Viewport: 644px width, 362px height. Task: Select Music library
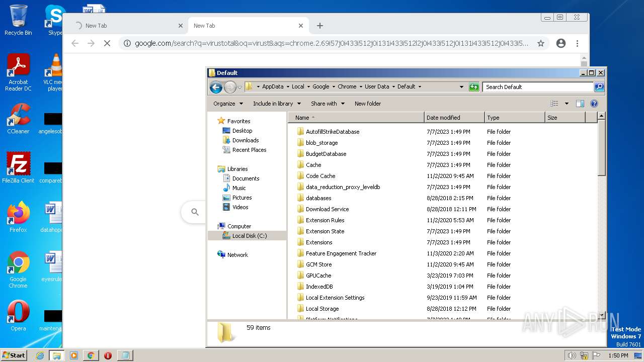point(239,188)
